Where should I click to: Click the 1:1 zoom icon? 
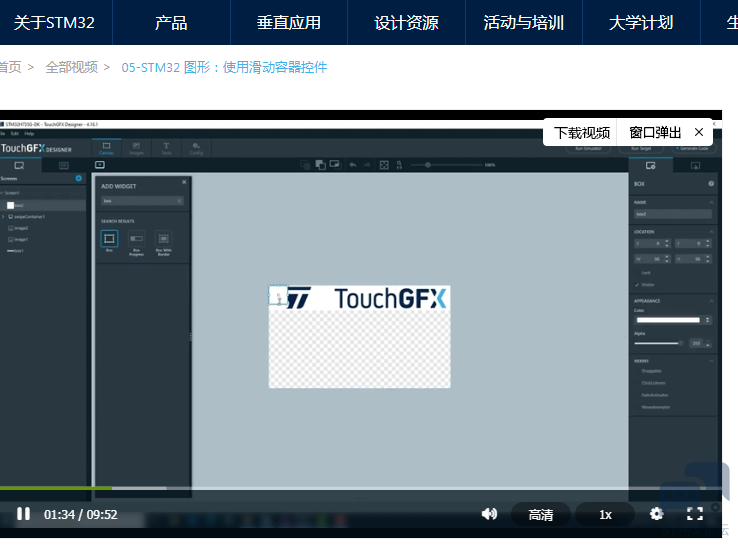pyautogui.click(x=399, y=165)
